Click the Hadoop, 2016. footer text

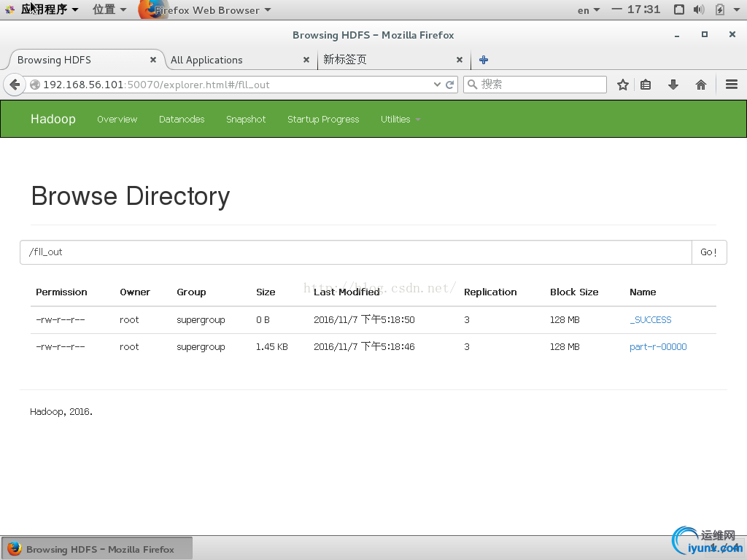(x=61, y=411)
